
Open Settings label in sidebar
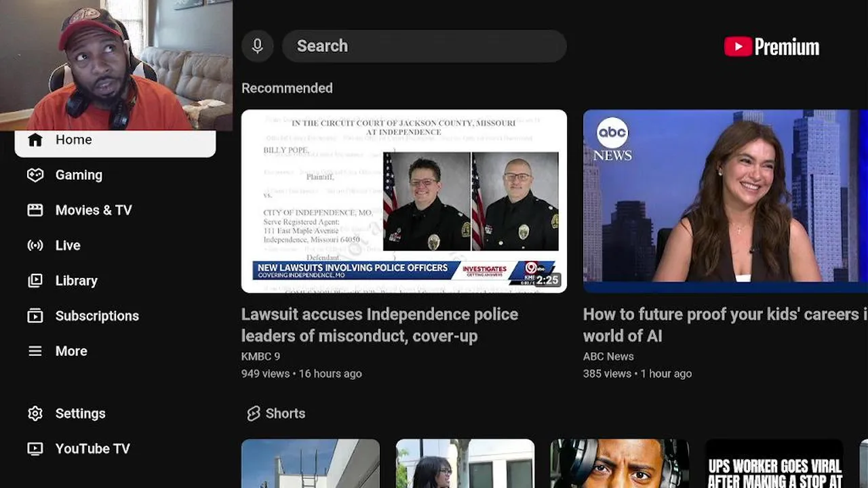[80, 413]
